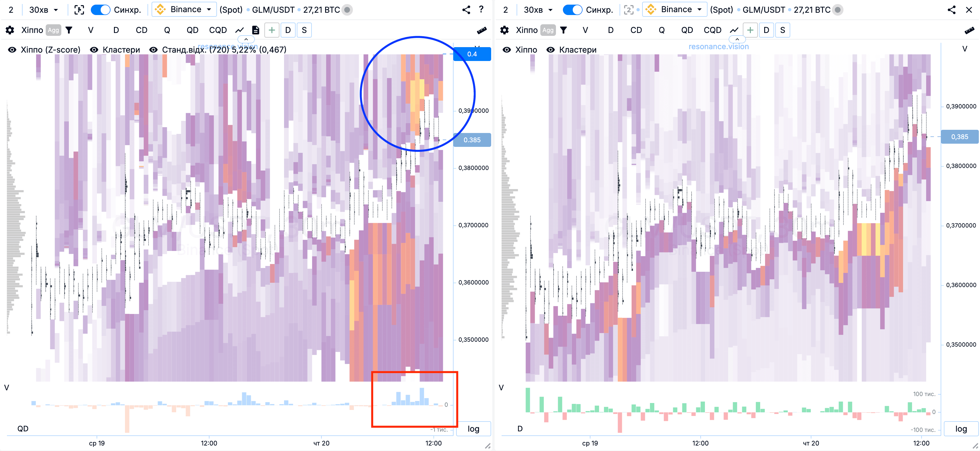
Task: Click filter funnel icon in left panel
Action: point(69,30)
